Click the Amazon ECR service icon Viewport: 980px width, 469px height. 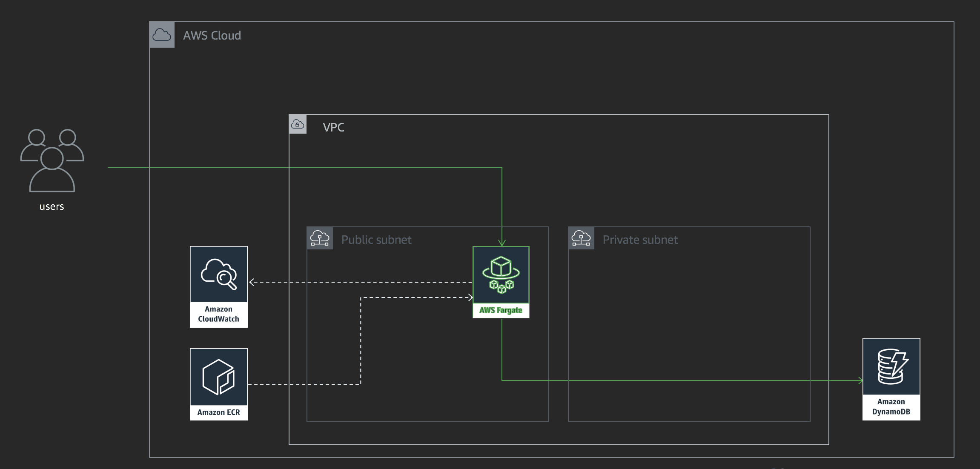click(219, 377)
